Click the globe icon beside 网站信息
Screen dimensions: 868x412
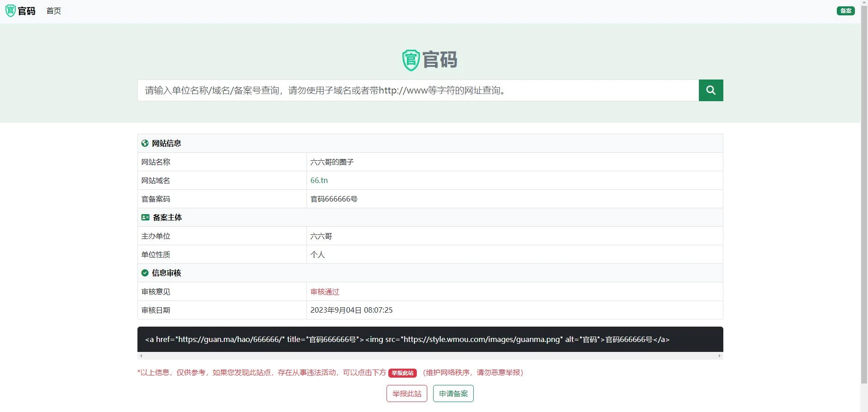click(x=145, y=143)
